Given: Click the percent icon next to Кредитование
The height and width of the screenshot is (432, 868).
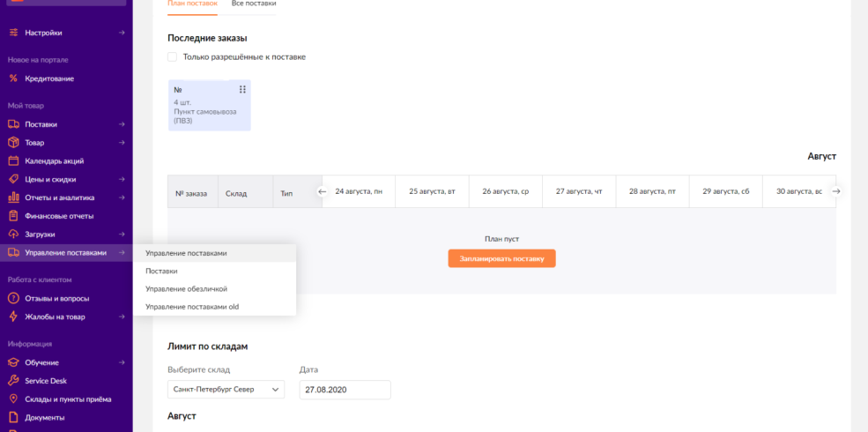Looking at the screenshot, I should pyautogui.click(x=13, y=78).
